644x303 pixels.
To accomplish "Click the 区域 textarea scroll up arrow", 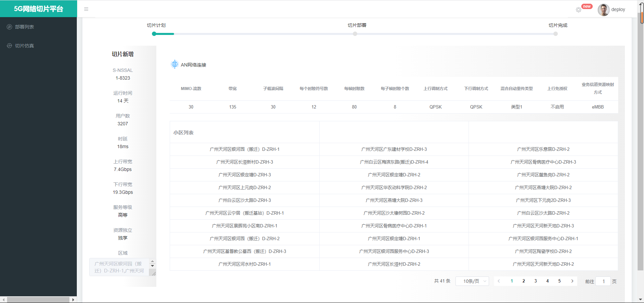I will (153, 261).
